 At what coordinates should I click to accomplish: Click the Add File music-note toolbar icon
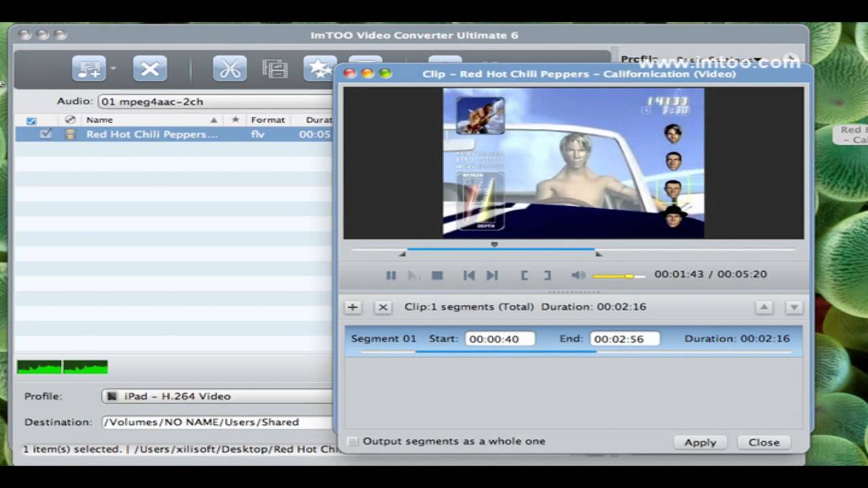89,68
